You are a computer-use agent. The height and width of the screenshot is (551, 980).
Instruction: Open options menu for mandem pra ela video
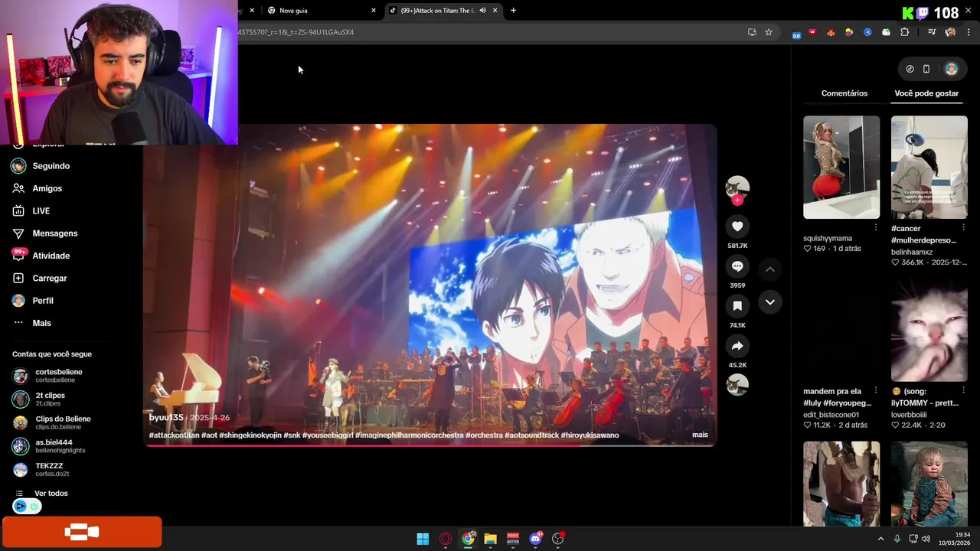click(x=875, y=390)
